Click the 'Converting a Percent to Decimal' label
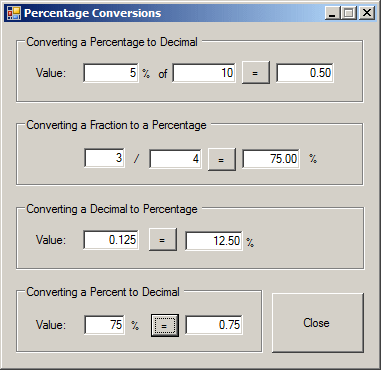Screen dimensions: 381x370 point(103,293)
